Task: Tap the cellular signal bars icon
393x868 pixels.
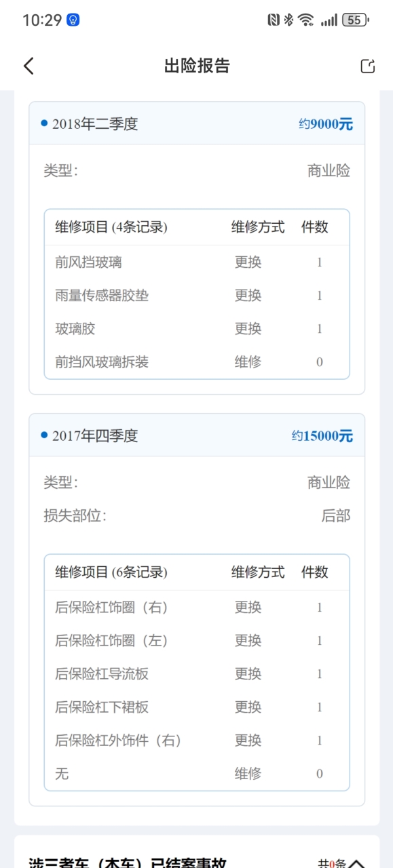Action: click(x=329, y=20)
